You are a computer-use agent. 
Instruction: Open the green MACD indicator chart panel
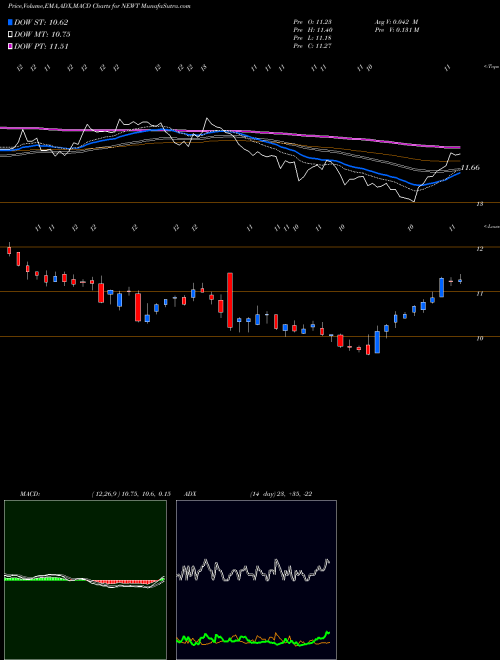[85, 580]
